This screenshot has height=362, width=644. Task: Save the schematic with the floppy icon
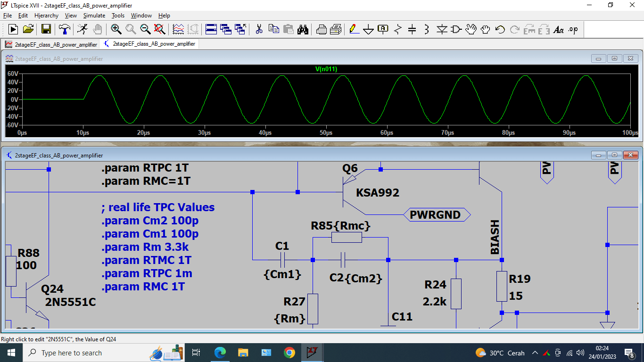pyautogui.click(x=46, y=29)
